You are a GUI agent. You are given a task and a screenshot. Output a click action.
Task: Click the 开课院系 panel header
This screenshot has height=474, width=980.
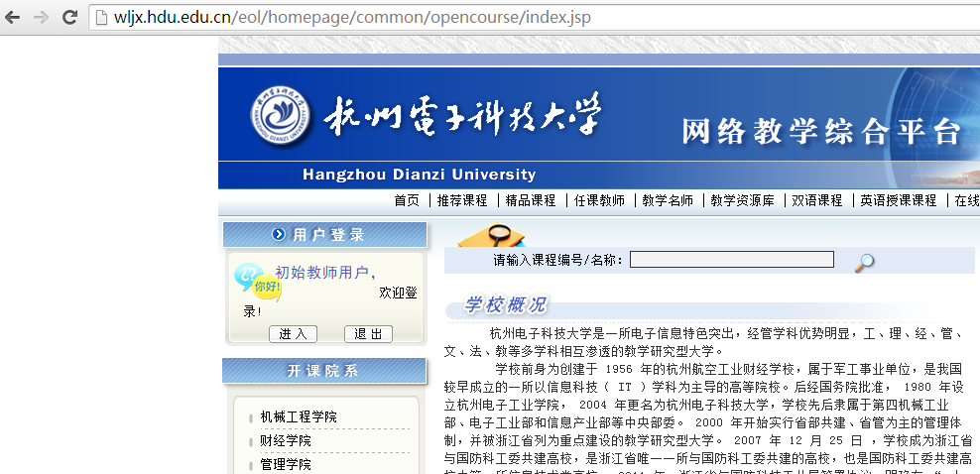(x=324, y=370)
